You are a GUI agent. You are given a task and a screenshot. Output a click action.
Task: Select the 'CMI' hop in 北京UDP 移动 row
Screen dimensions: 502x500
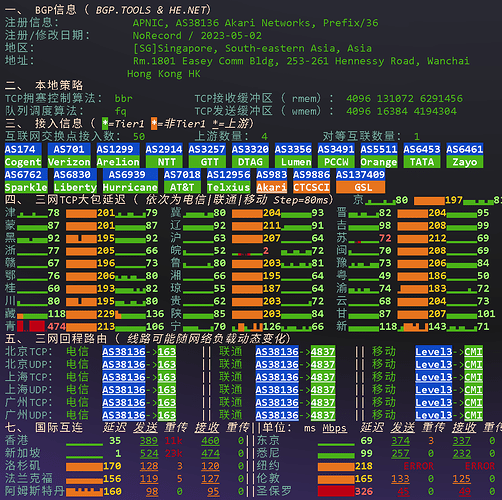tap(473, 364)
